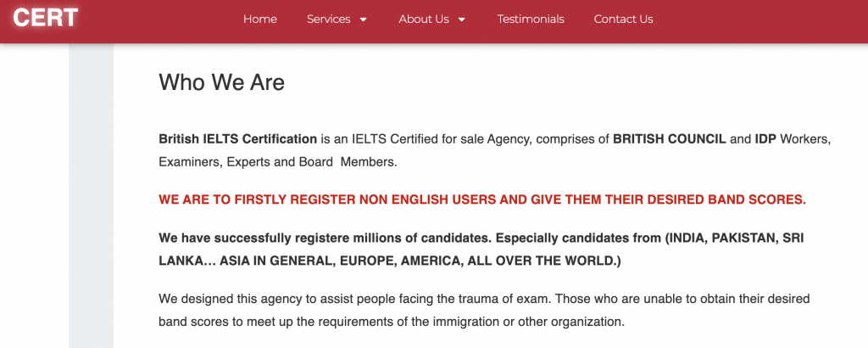Image resolution: width=868 pixels, height=348 pixels.
Task: Expand the Services dropdown arrow
Action: [363, 20]
